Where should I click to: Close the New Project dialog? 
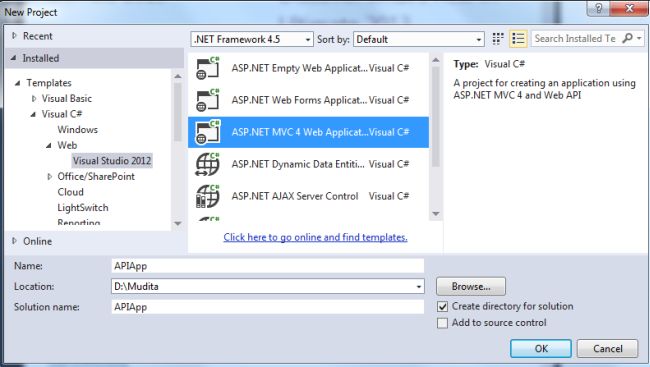(629, 8)
